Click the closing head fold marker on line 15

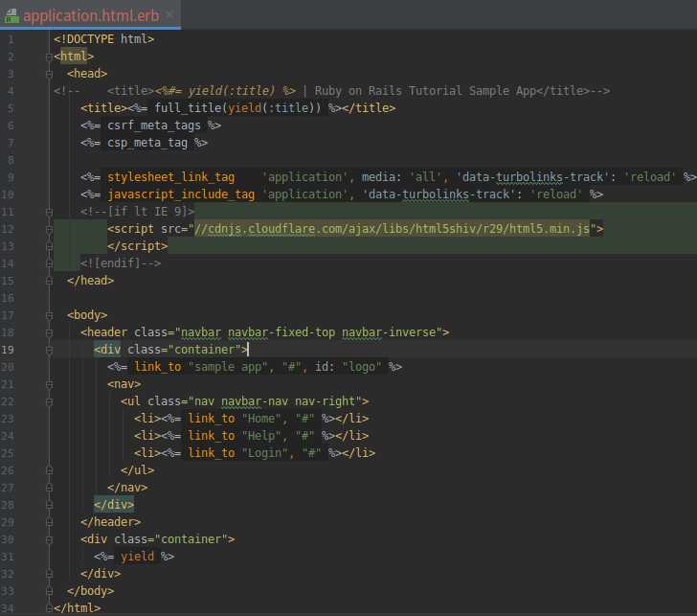tap(50, 282)
